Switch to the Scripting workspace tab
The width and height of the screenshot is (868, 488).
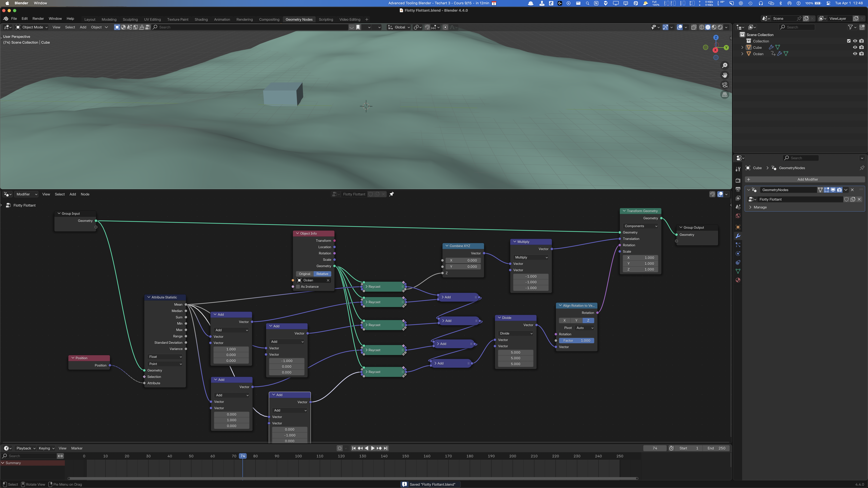tap(326, 20)
